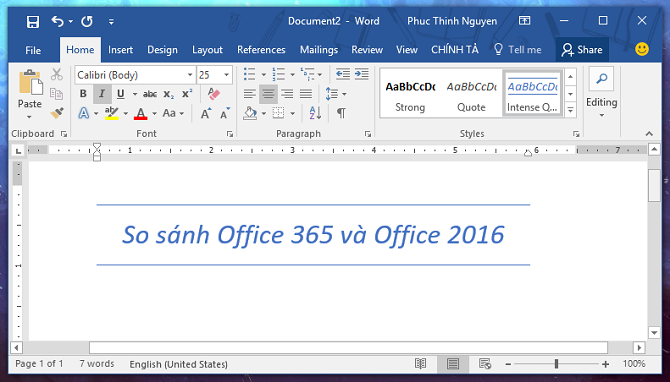
Task: Activate the Format Painter brush
Action: (x=56, y=113)
